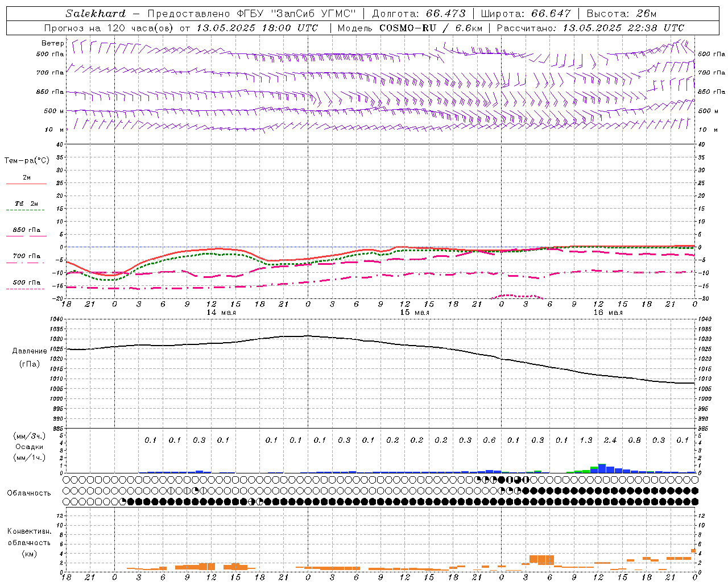728x582 pixels.
Task: Select the Модель COSMO-RU / 6.6км label
Action: click(x=410, y=28)
